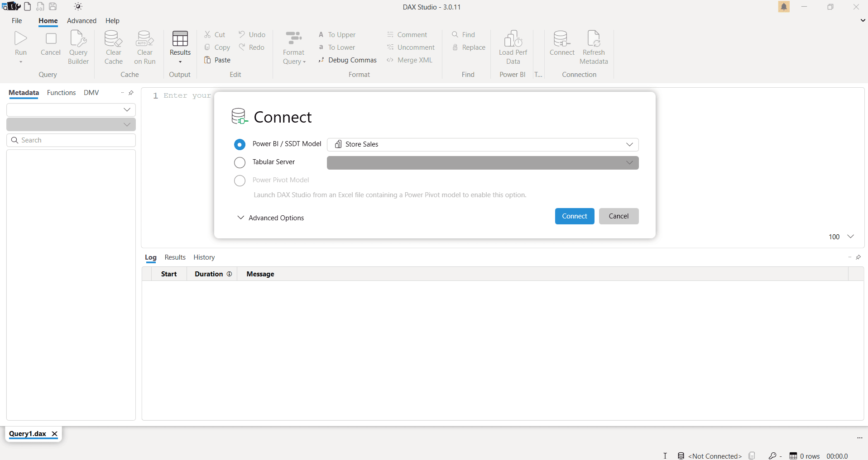Switch to the DMV tab
The image size is (868, 460).
[x=91, y=93]
